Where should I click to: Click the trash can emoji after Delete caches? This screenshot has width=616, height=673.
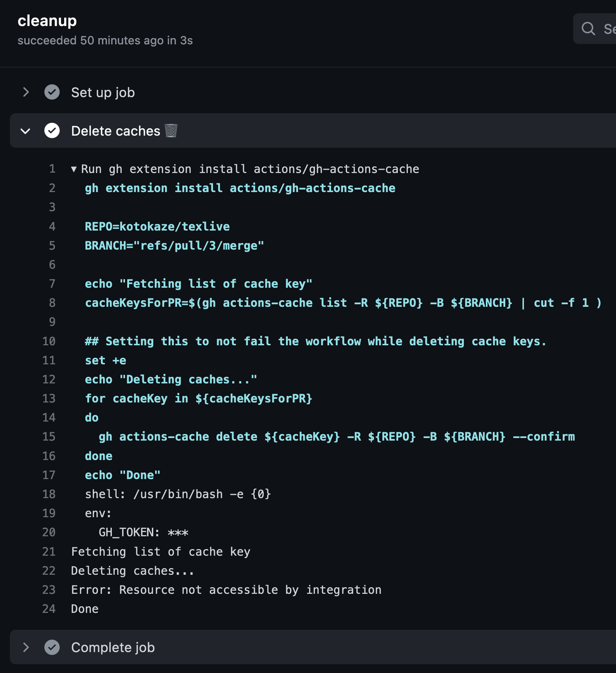pyautogui.click(x=171, y=130)
